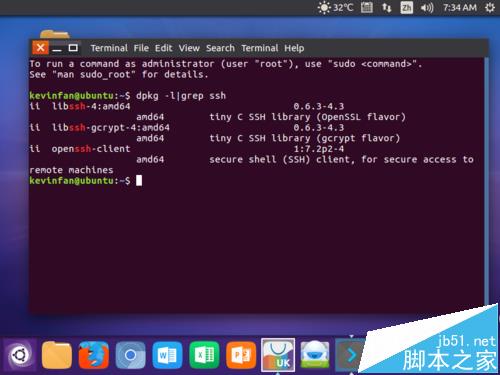The width and height of the screenshot is (500, 375).
Task: Open the zh input method indicator
Action: click(406, 7)
